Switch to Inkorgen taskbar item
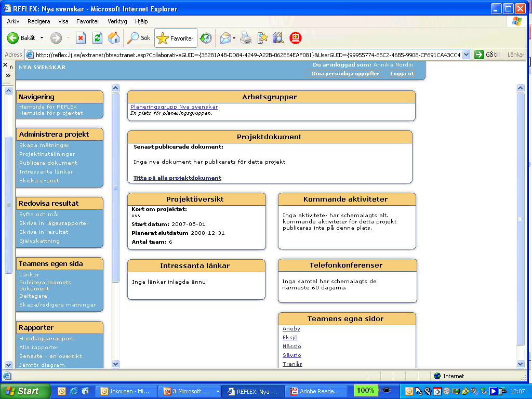The height and width of the screenshot is (399, 532). pyautogui.click(x=127, y=391)
